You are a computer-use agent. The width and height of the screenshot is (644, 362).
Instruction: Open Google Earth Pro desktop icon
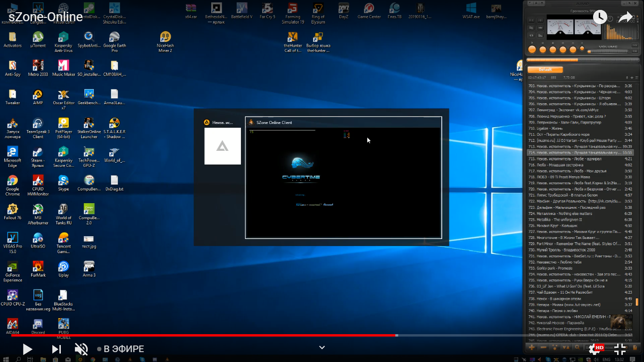coord(115,42)
